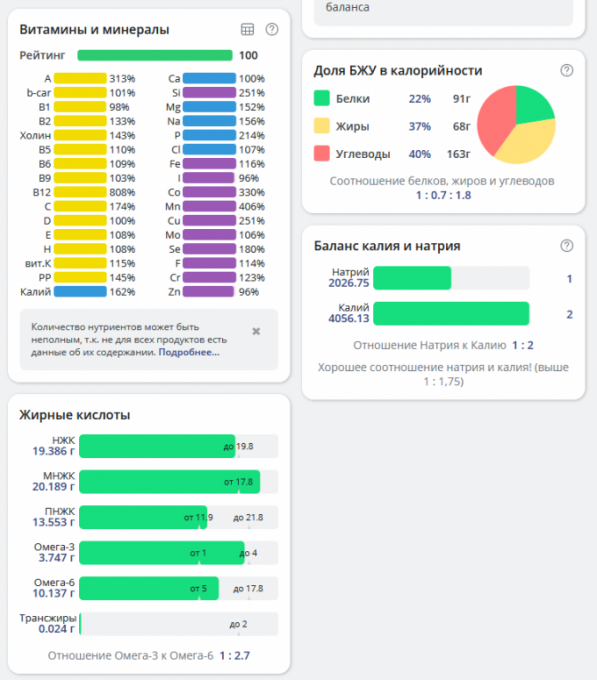Open table view icon in Витамины и минералы
The height and width of the screenshot is (680, 597).
247,29
